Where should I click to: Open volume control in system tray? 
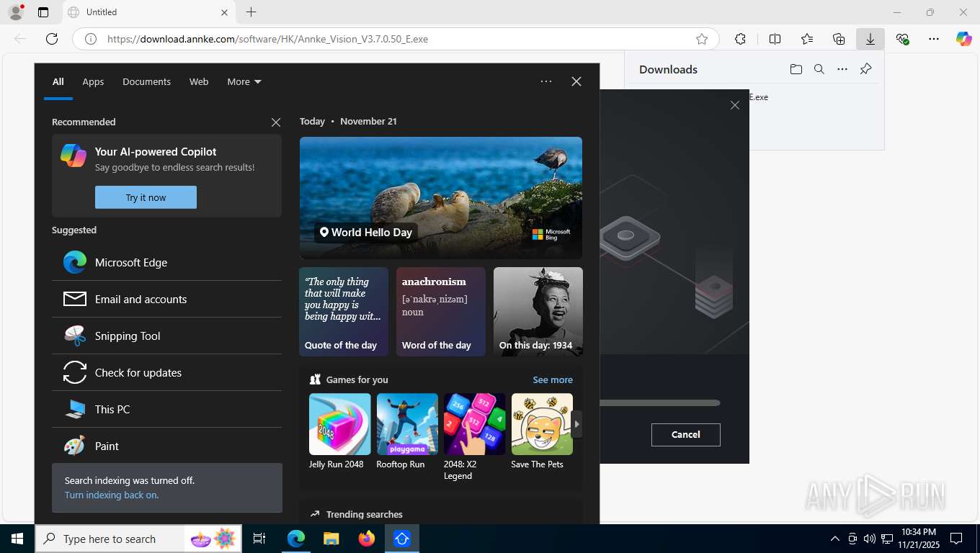pos(869,539)
